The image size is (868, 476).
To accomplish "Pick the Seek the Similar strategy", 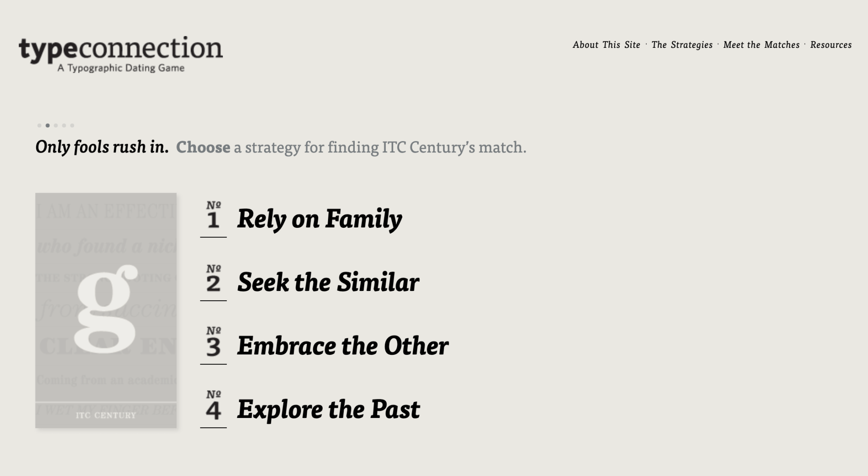I will coord(328,282).
